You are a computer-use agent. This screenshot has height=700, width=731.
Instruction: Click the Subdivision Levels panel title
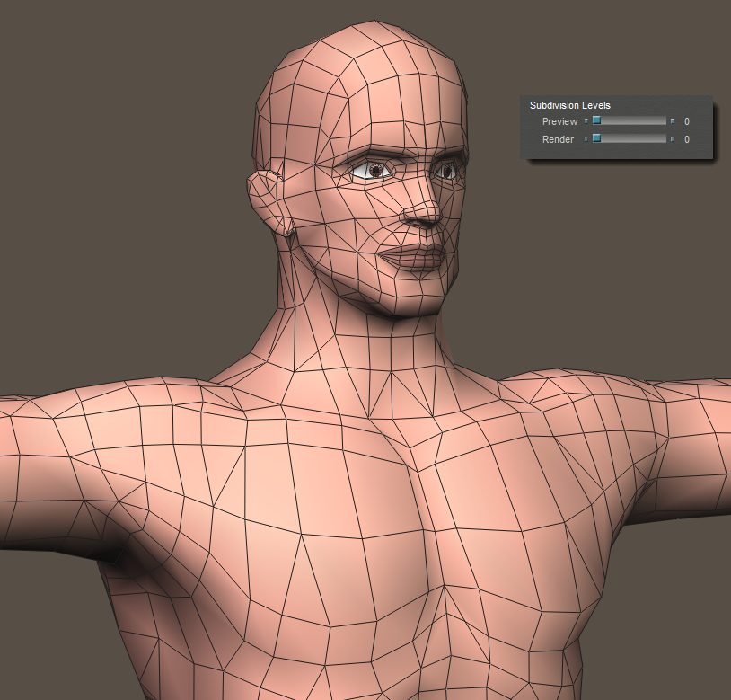(x=569, y=105)
